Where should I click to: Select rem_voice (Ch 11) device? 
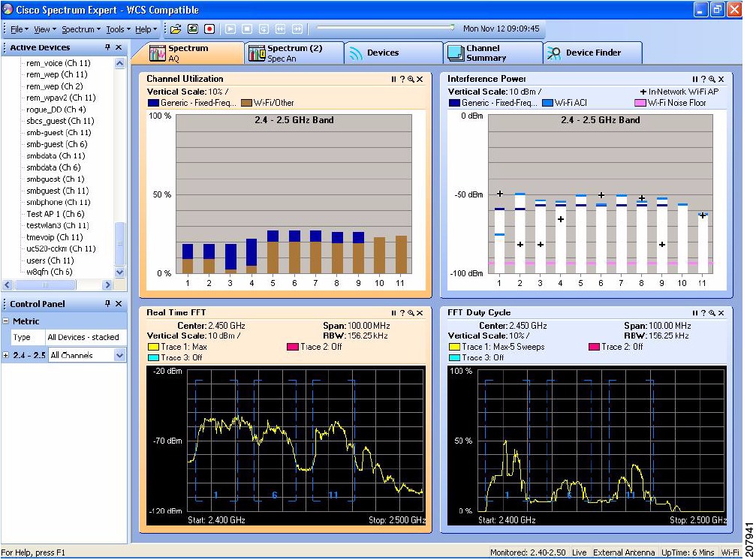click(59, 63)
